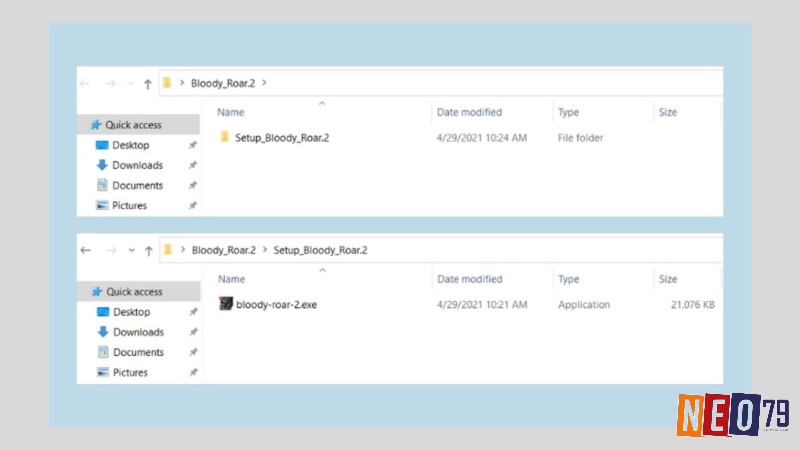This screenshot has height=450, width=800.
Task: Open Documents in lower window sidebar
Action: coord(138,352)
